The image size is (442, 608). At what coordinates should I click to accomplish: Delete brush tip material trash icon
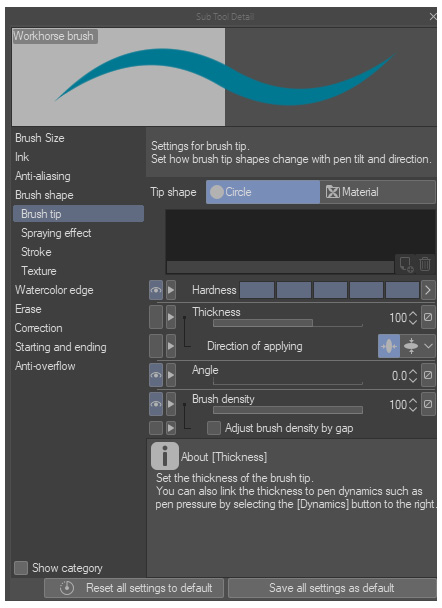click(425, 264)
